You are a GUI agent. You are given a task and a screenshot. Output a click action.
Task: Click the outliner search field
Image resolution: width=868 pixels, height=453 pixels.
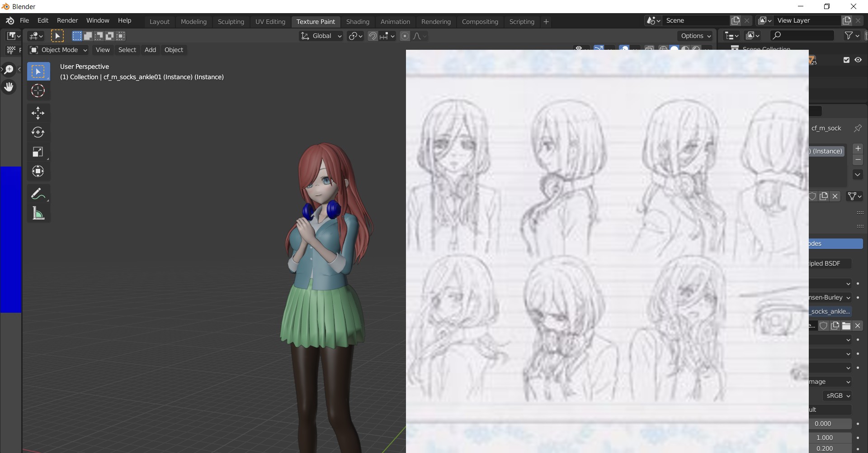coord(802,35)
